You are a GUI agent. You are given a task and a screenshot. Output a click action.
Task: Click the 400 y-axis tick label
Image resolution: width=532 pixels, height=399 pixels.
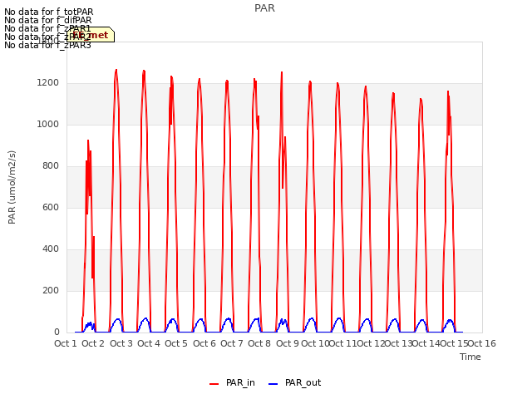51,249
